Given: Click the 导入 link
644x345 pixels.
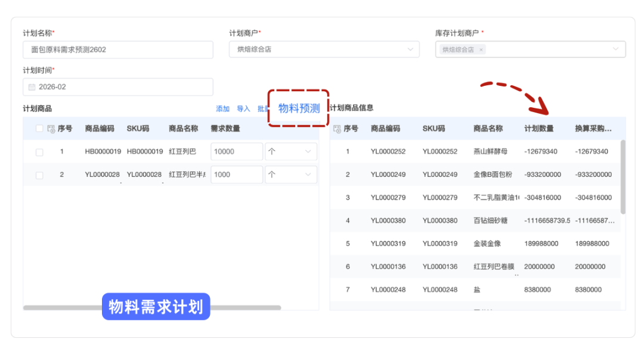Looking at the screenshot, I should (x=243, y=109).
